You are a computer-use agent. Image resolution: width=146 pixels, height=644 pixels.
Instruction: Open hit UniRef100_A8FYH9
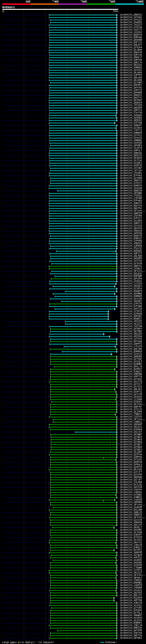(131, 600)
